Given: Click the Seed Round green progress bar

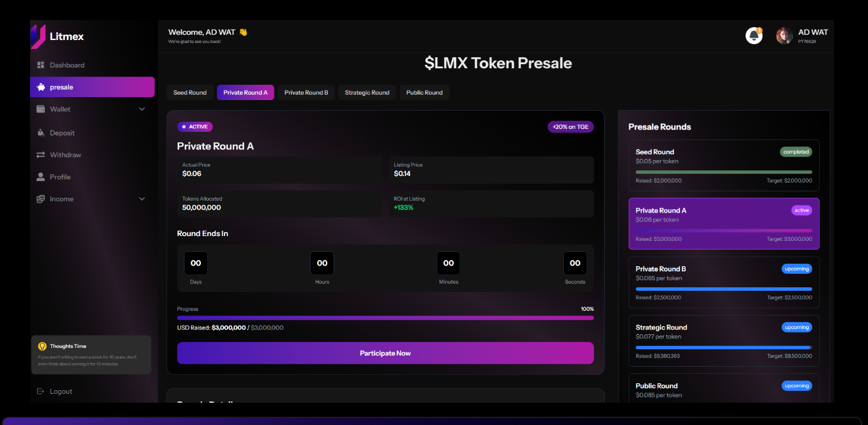Looking at the screenshot, I should point(724,172).
